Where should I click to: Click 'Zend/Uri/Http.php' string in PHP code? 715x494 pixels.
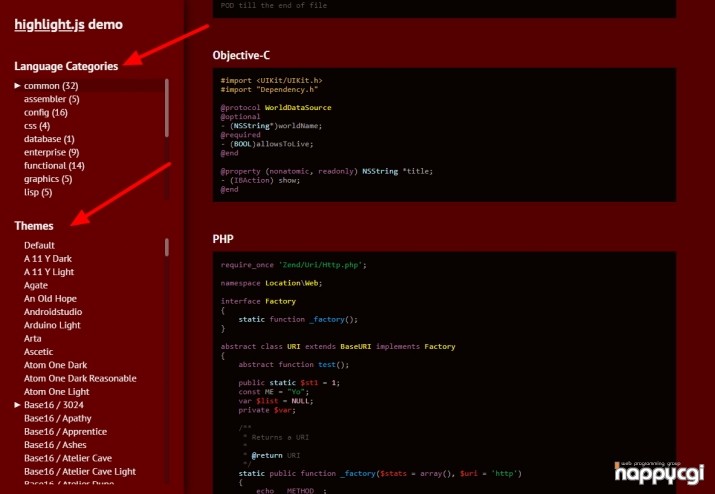[x=321, y=265]
